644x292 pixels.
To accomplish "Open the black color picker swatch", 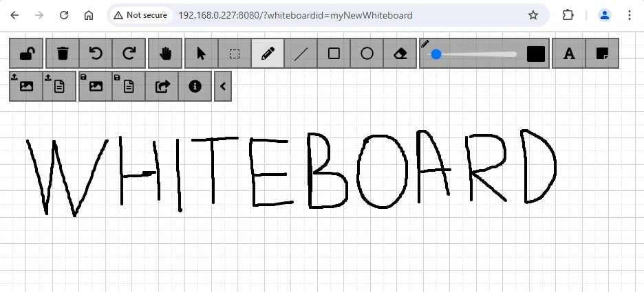I will pyautogui.click(x=535, y=54).
